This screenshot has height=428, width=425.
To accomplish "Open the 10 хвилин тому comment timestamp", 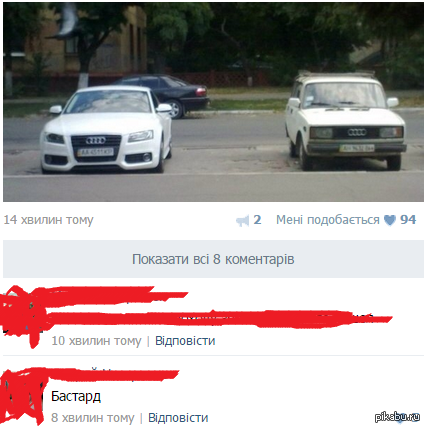I will point(96,341).
